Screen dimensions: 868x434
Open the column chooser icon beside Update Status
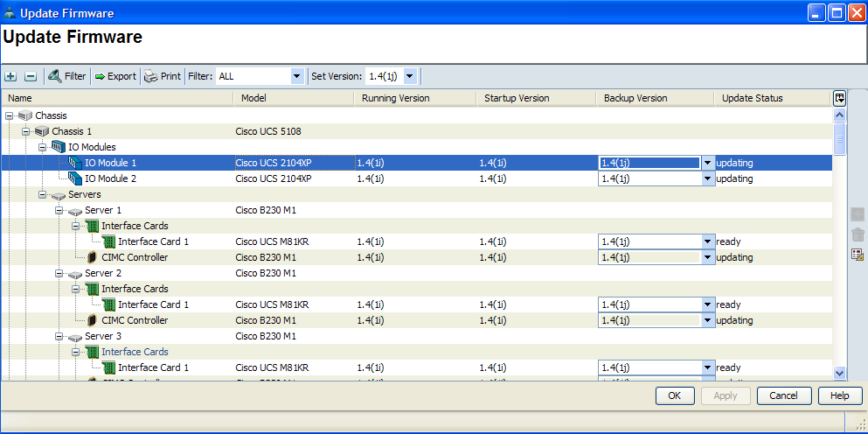point(839,98)
